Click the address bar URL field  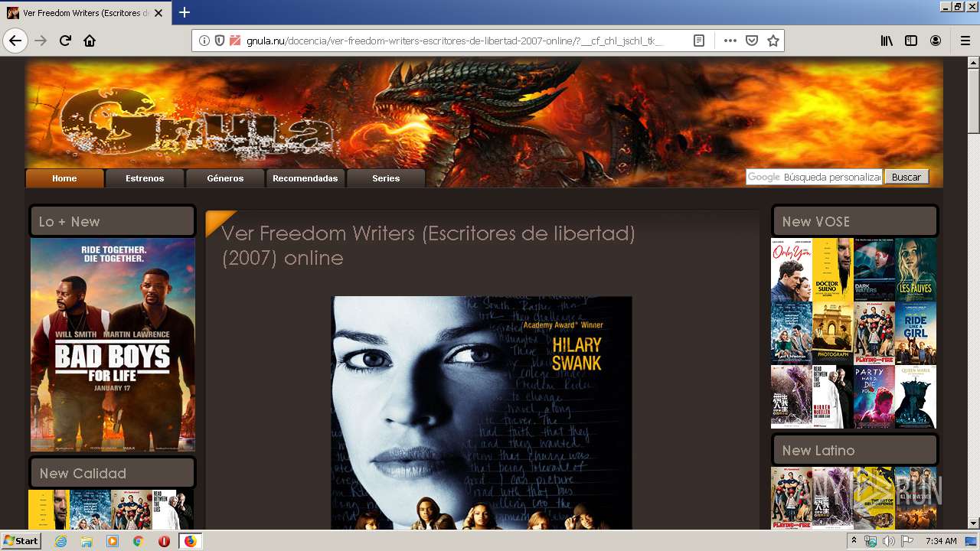(456, 41)
